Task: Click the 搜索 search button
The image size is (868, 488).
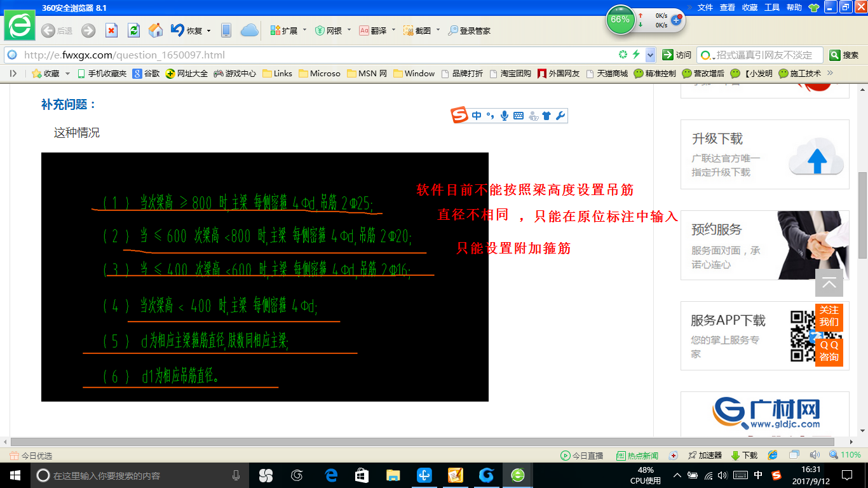Action: (844, 55)
